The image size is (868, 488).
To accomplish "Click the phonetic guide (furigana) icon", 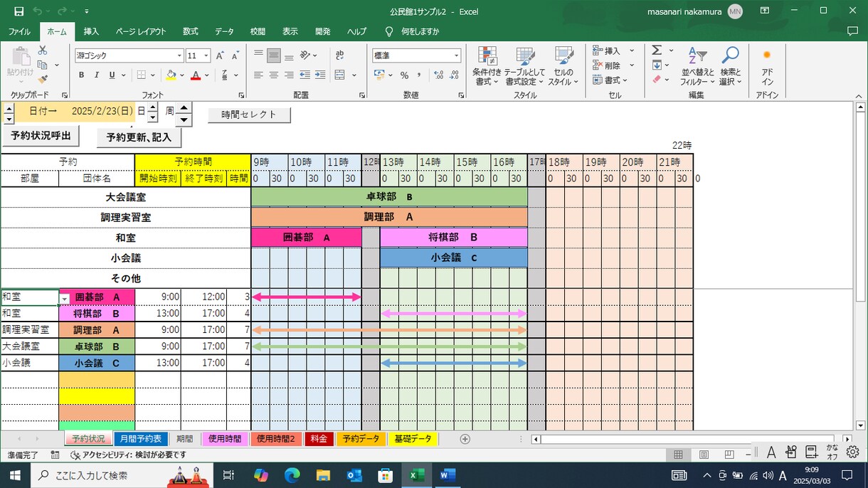I will pos(225,75).
